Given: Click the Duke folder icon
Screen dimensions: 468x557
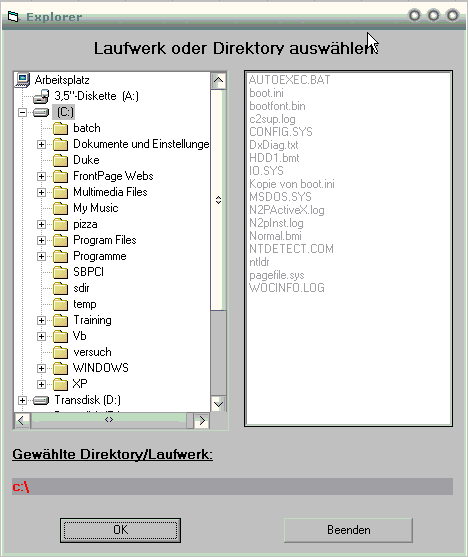Looking at the screenshot, I should click(60, 160).
